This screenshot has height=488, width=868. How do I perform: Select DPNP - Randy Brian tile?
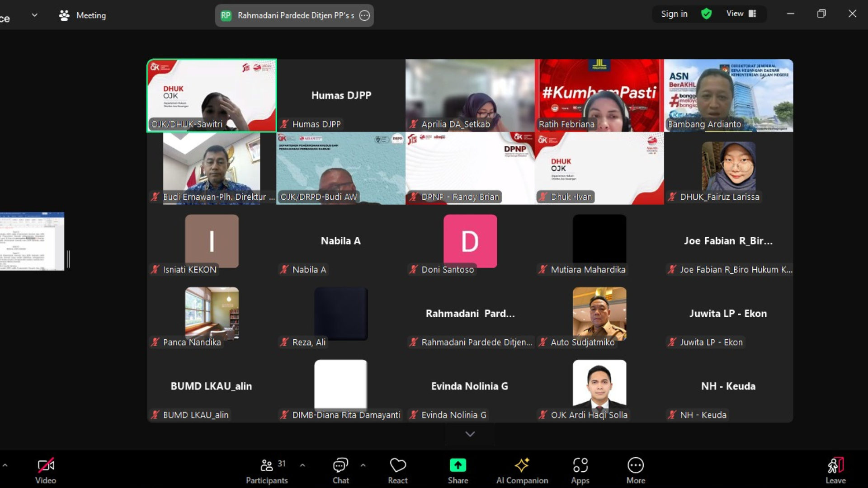[x=470, y=168]
